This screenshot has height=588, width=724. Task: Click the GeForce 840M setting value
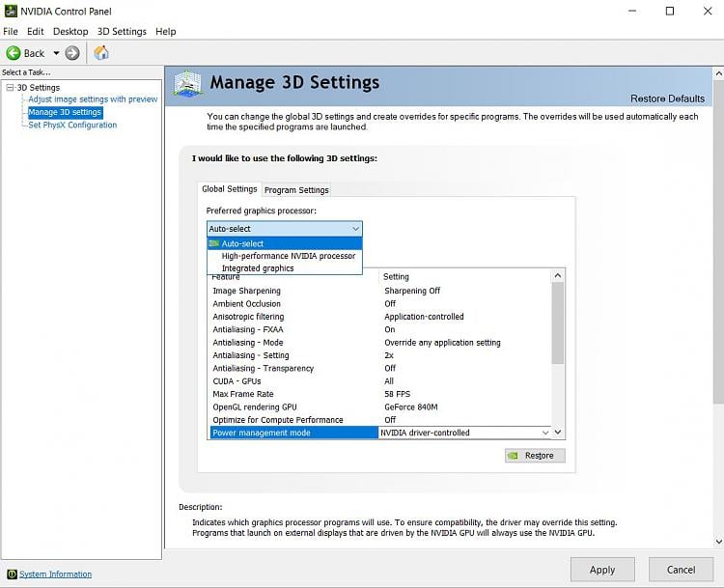pyautogui.click(x=411, y=407)
